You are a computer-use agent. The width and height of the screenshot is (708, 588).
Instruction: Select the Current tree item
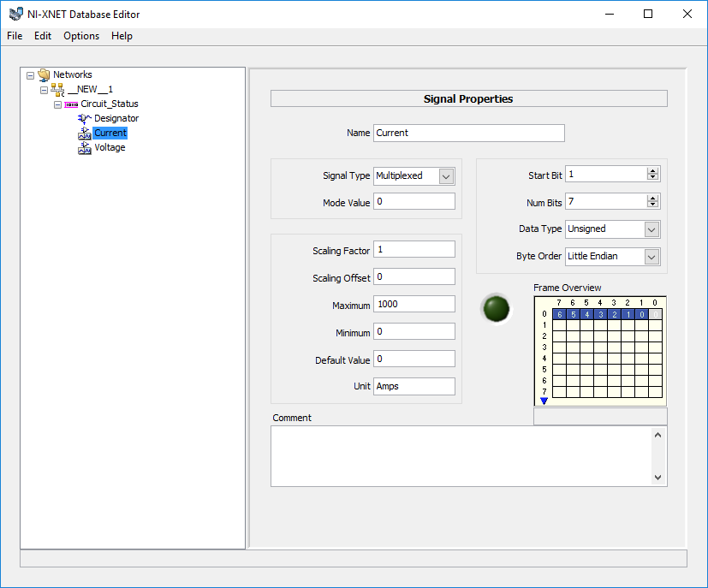(x=110, y=134)
